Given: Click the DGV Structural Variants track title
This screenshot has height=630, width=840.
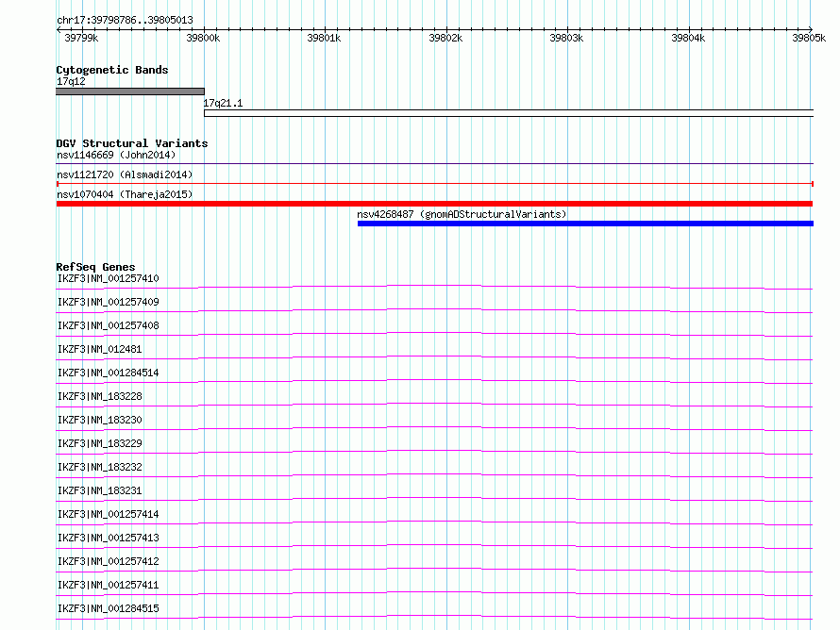Looking at the screenshot, I should [132, 143].
